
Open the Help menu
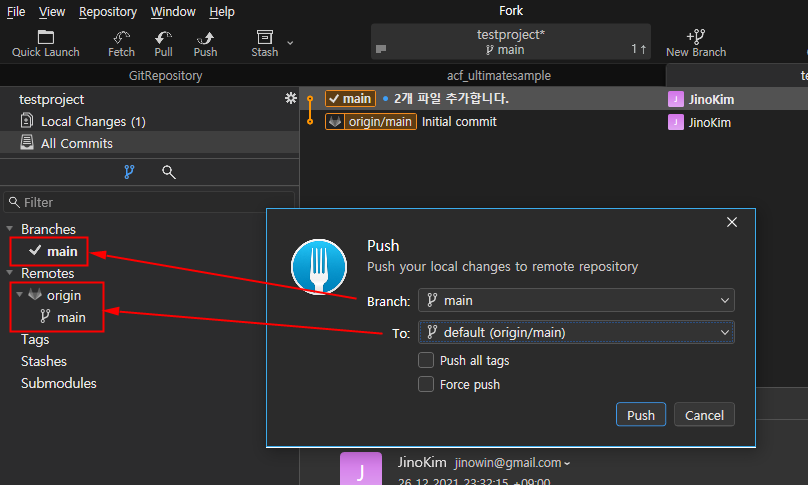(x=222, y=11)
